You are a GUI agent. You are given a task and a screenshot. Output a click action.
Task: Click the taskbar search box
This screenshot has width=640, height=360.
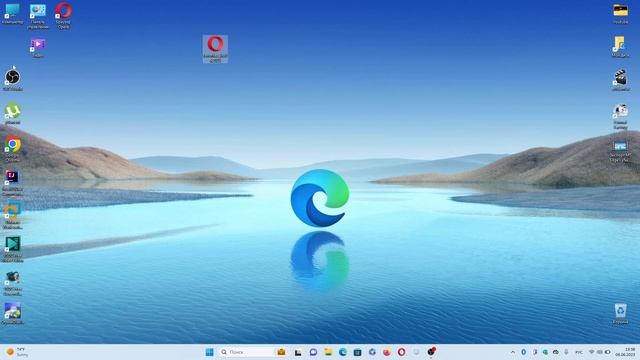coord(253,352)
